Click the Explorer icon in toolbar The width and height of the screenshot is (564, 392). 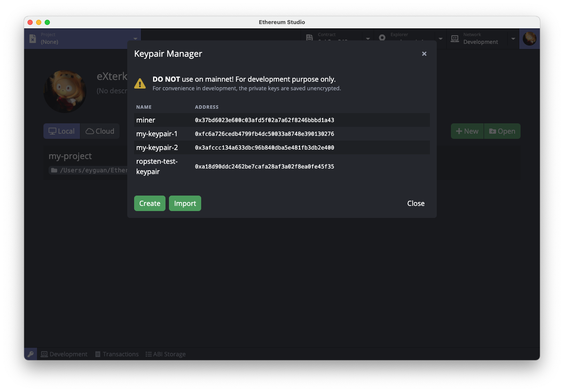click(382, 38)
